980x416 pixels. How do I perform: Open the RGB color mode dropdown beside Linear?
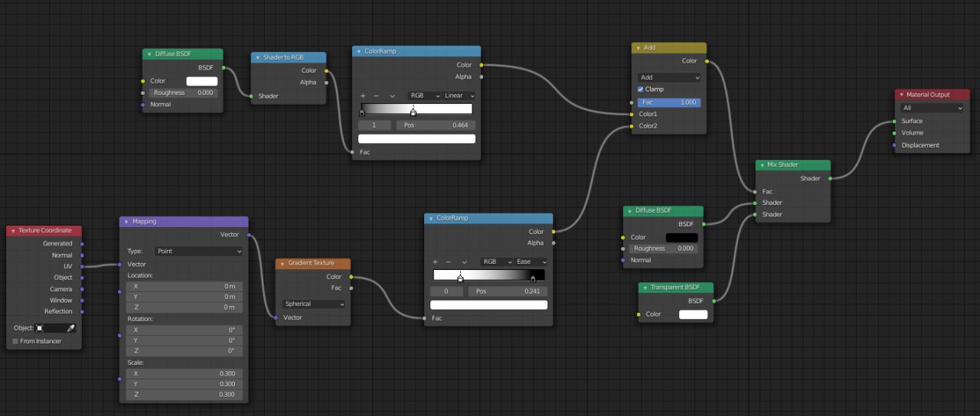point(425,96)
